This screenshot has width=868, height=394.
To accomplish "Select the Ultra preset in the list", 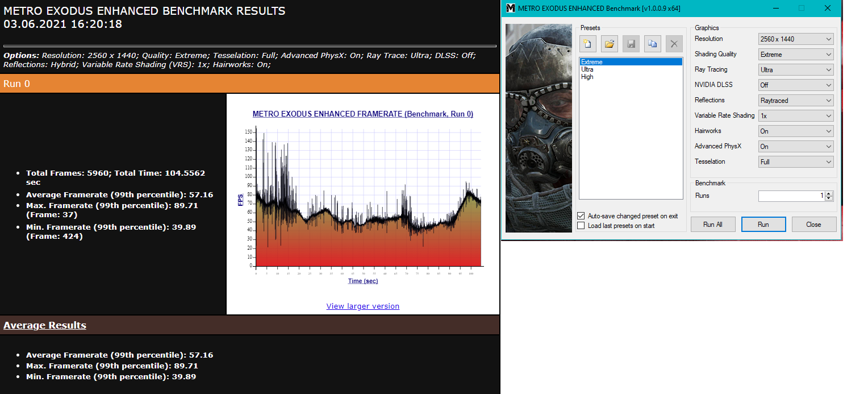I will click(x=587, y=69).
